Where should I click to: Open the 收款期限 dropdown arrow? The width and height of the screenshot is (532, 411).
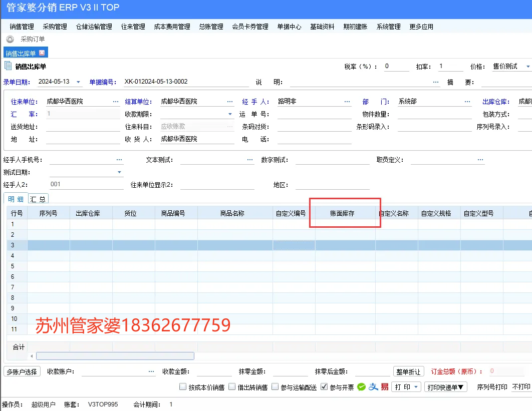(x=230, y=115)
